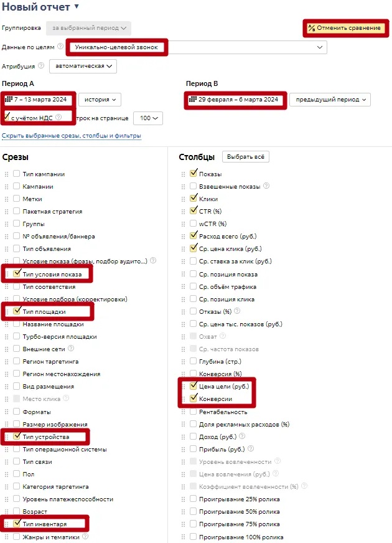Click the help icon beside Взвешенные показы
The width and height of the screenshot is (392, 543).
266,186
